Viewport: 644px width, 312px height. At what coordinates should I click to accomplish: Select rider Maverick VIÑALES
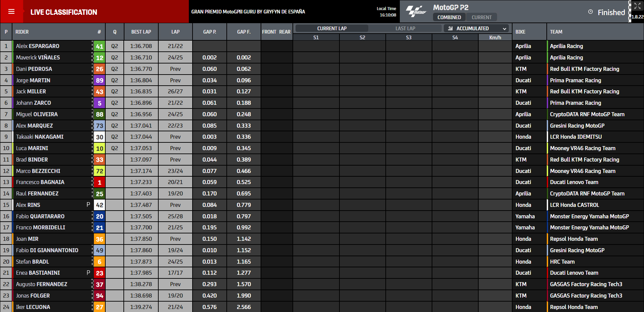tap(38, 57)
